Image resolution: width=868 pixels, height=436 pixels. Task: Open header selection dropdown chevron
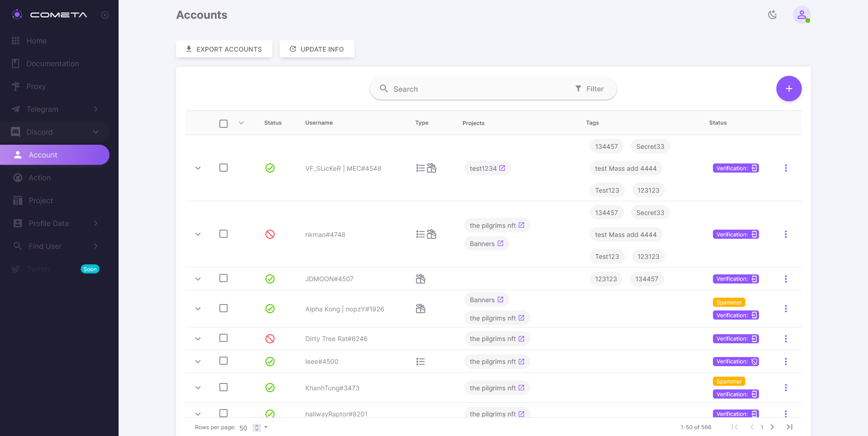[x=241, y=123]
